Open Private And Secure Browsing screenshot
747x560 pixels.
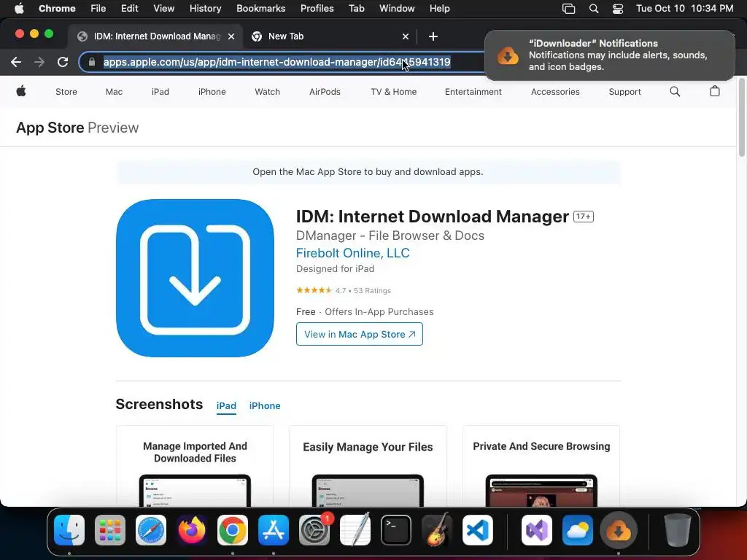[x=541, y=467]
